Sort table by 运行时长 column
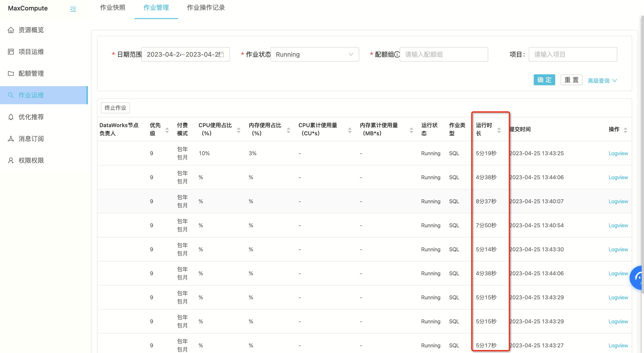 click(499, 130)
